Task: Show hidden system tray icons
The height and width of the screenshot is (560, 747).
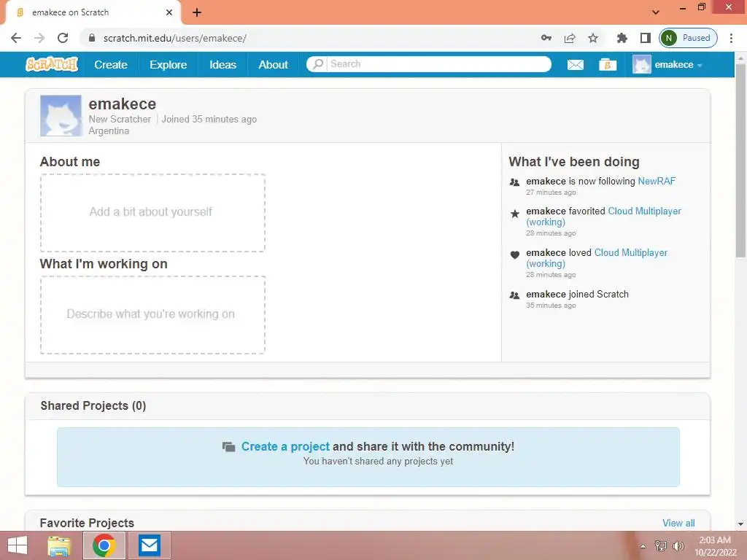Action: (643, 546)
